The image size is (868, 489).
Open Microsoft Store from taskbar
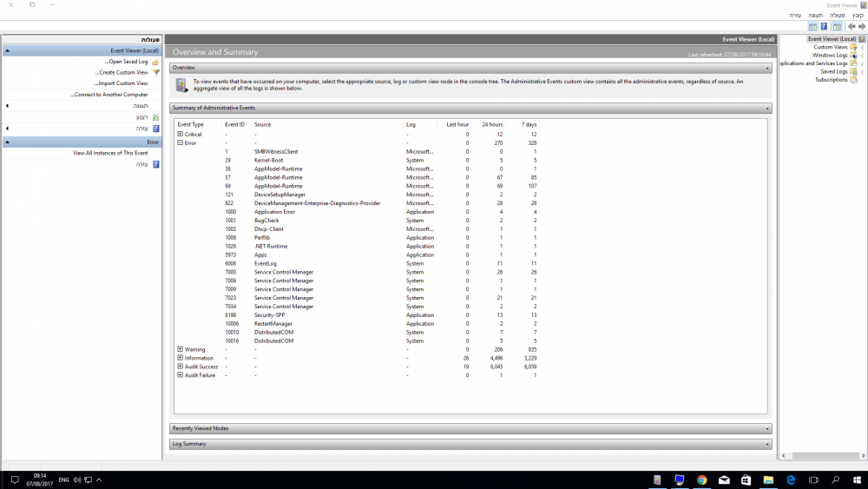[x=746, y=480]
